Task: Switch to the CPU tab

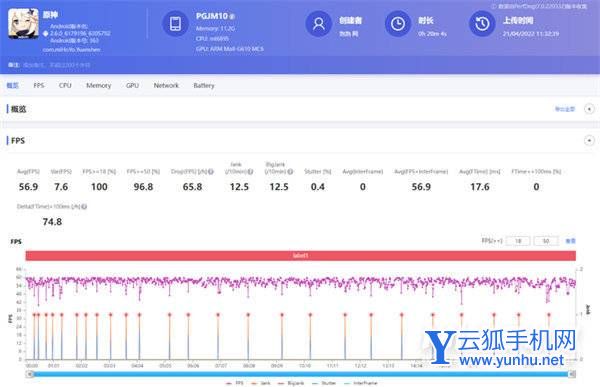Action: point(65,85)
